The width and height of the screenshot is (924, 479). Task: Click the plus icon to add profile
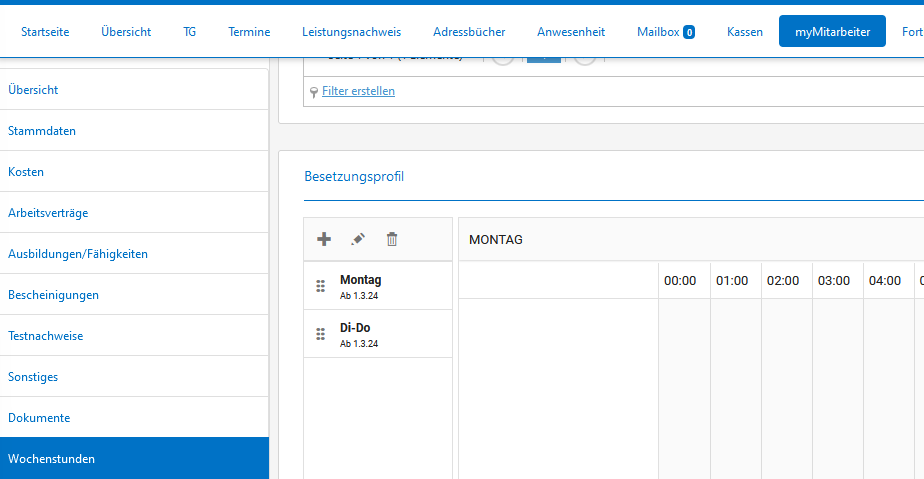click(323, 239)
